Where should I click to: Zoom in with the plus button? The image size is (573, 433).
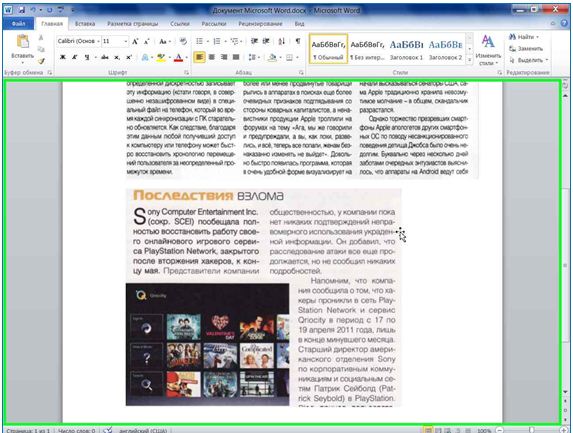tap(563, 430)
